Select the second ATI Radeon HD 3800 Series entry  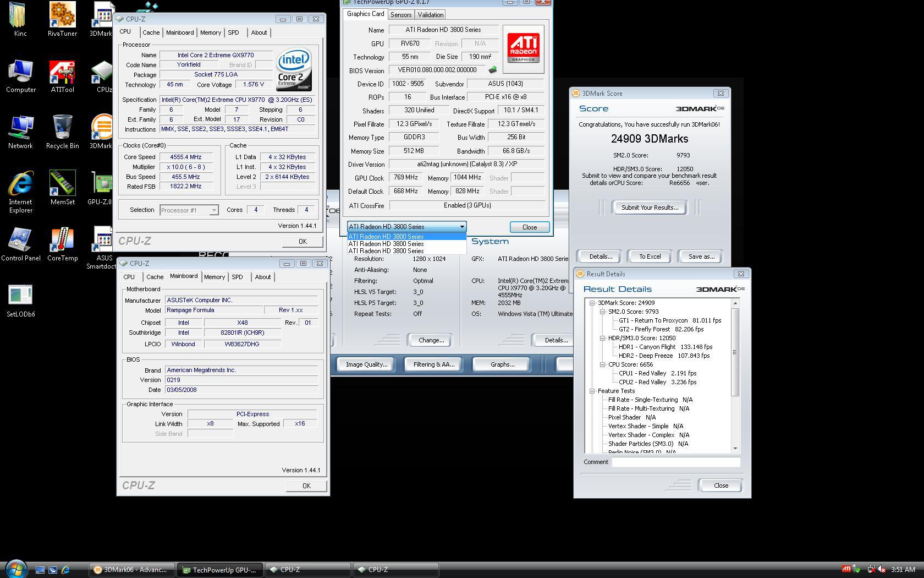click(406, 244)
